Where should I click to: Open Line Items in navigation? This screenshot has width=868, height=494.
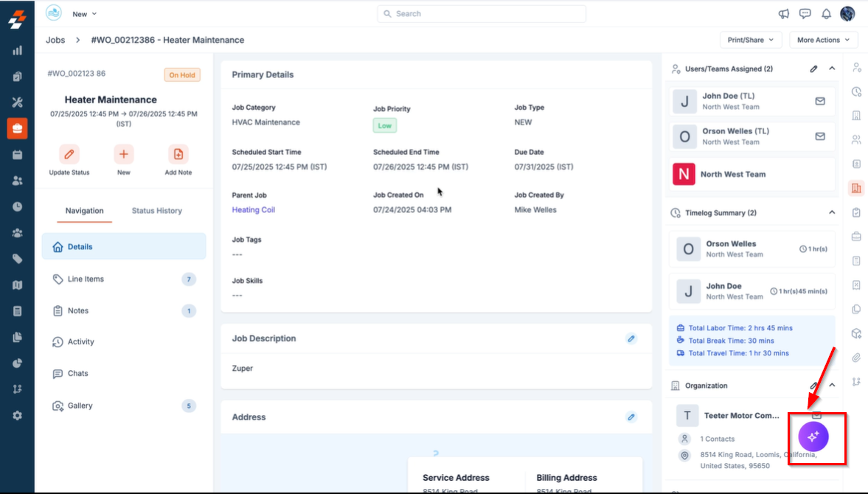point(124,279)
